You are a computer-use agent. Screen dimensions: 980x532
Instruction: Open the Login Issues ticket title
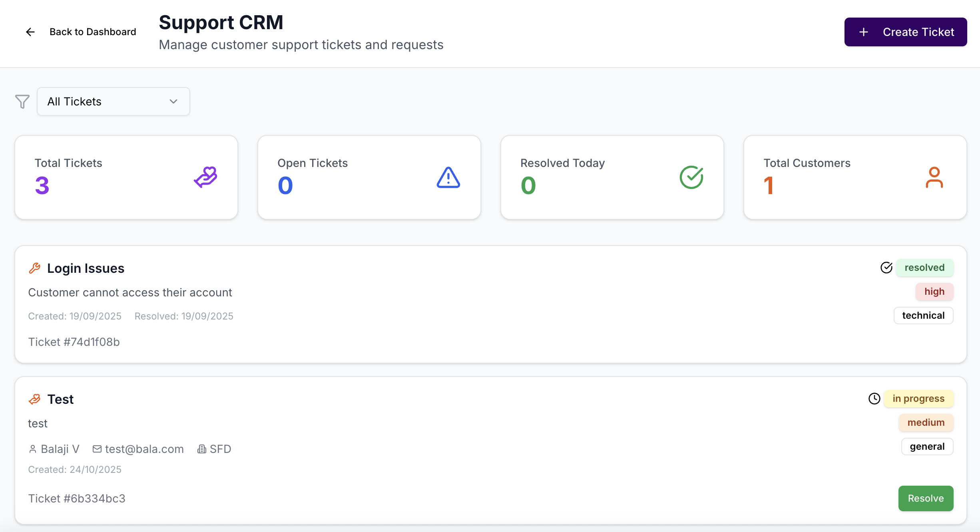point(86,268)
